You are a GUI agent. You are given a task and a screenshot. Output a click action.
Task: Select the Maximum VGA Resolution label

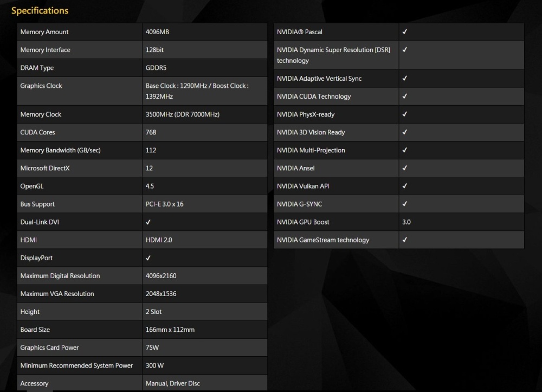tap(57, 294)
